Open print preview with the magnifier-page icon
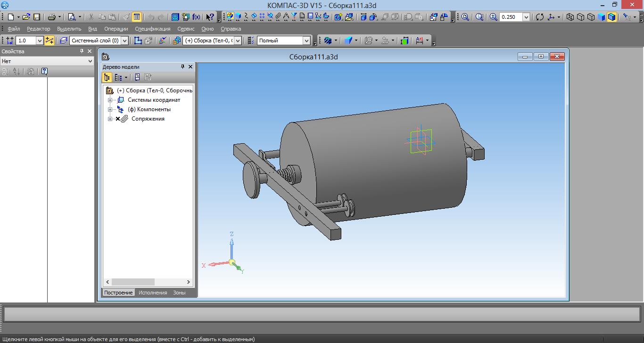The image size is (644, 343). [x=72, y=17]
